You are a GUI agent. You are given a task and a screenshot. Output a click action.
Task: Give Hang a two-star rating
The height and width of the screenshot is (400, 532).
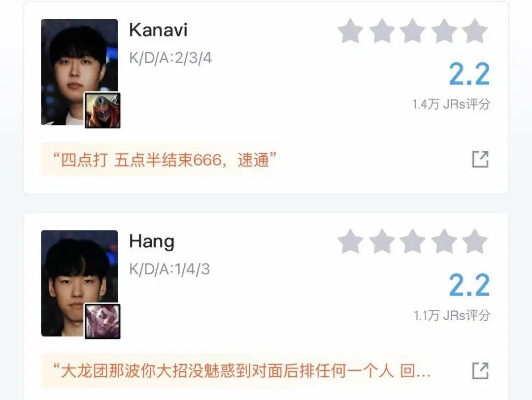tap(382, 241)
